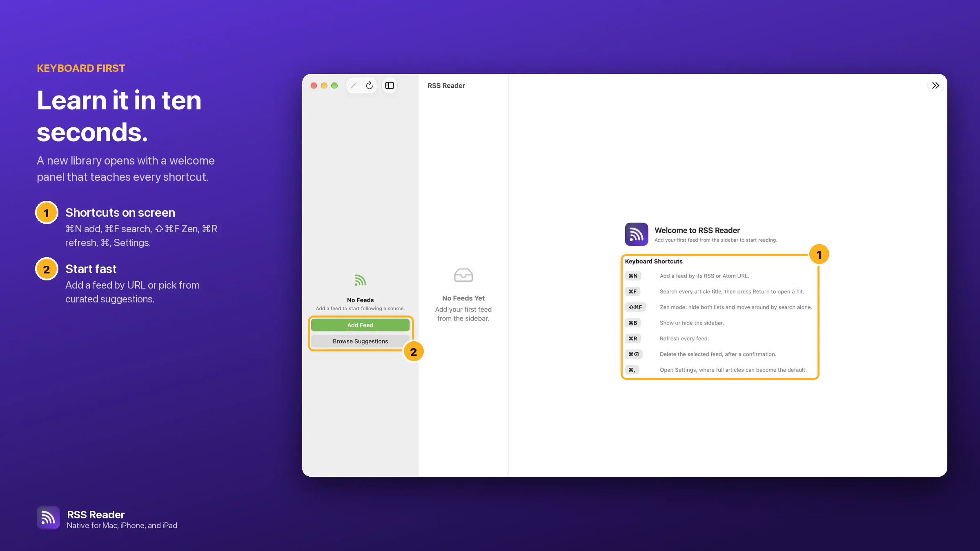Click the Welcome to RSS Reader heading
This screenshot has height=551, width=980.
click(x=697, y=230)
